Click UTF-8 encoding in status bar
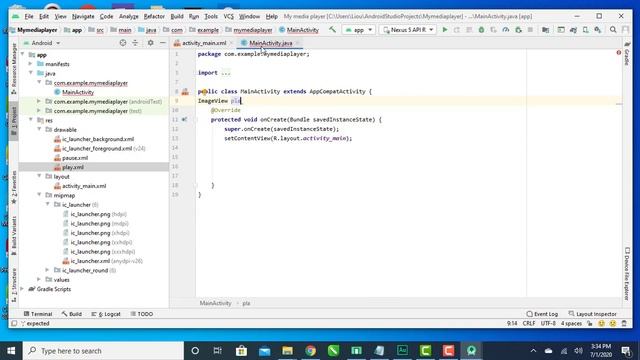 coord(548,323)
